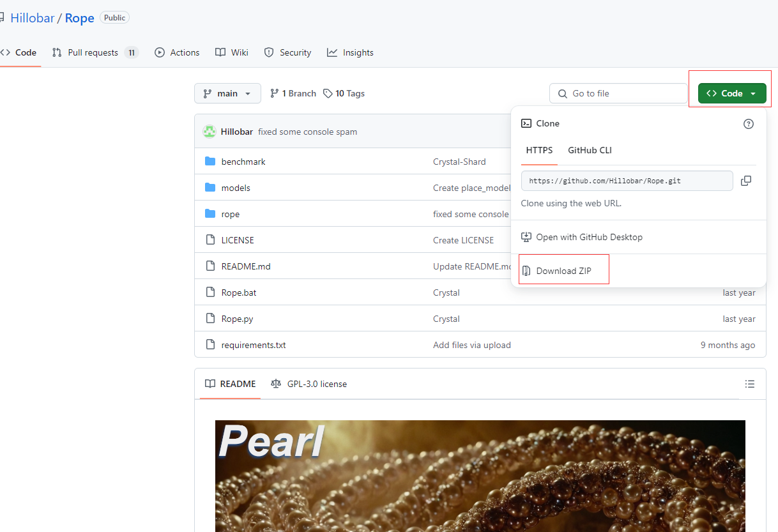Image resolution: width=778 pixels, height=532 pixels.
Task: Click '9 months ago' timestamp for requirements.txt
Action: [728, 345]
